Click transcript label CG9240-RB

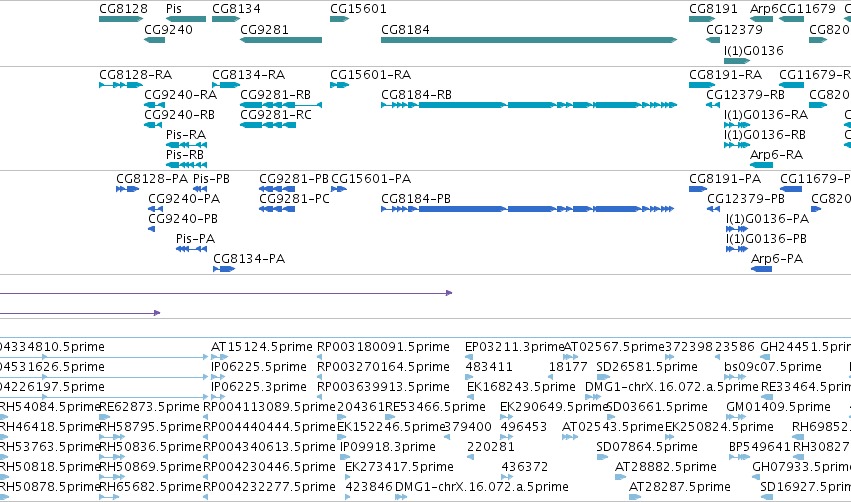[180, 115]
